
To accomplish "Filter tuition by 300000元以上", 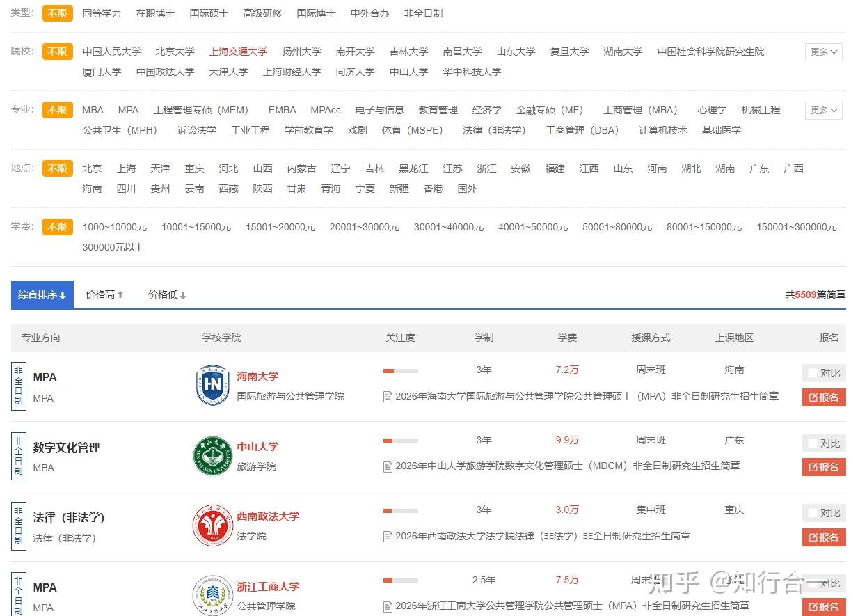I will 113,247.
